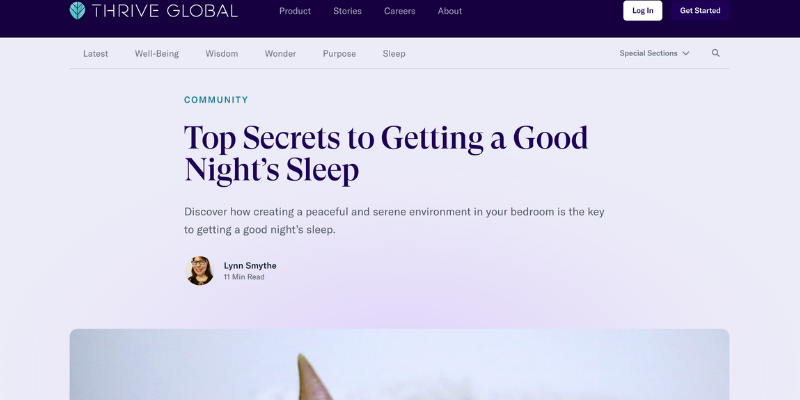Switch to the Wisdom category

(x=221, y=54)
